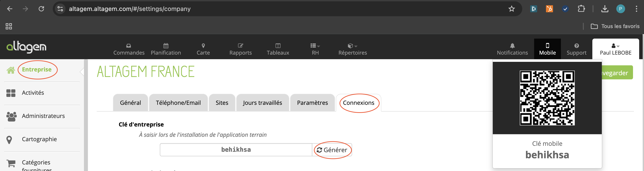Open Rapports in the top navigation

[x=240, y=49]
